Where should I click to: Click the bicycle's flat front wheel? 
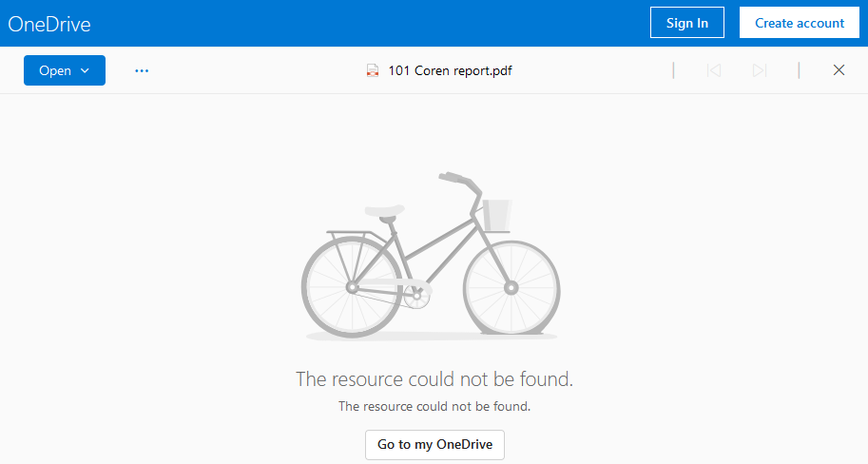pyautogui.click(x=511, y=288)
